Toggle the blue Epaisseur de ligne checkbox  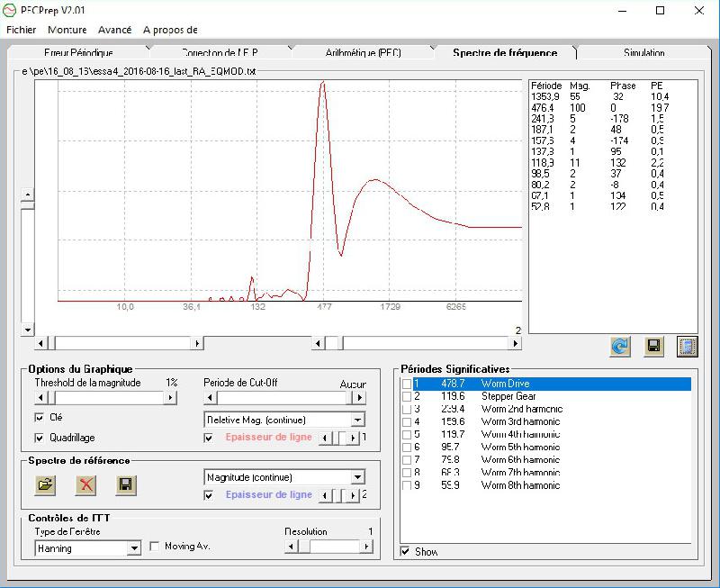(x=209, y=495)
